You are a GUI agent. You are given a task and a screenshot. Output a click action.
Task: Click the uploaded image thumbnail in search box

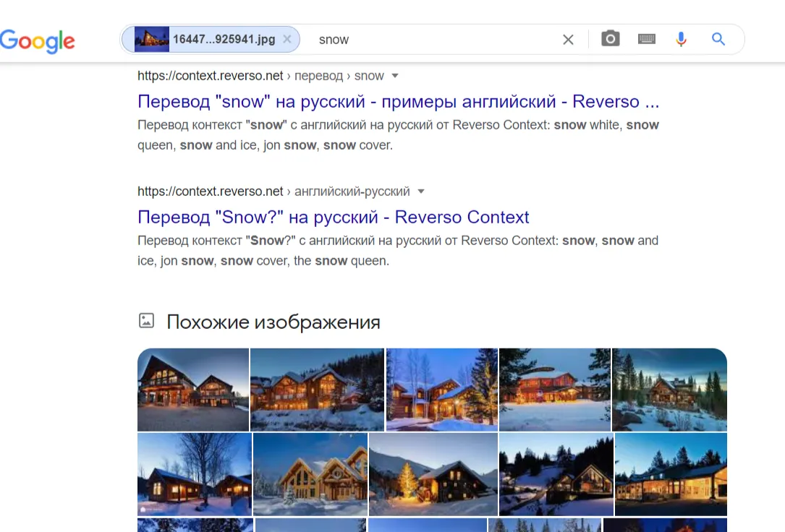click(x=152, y=39)
